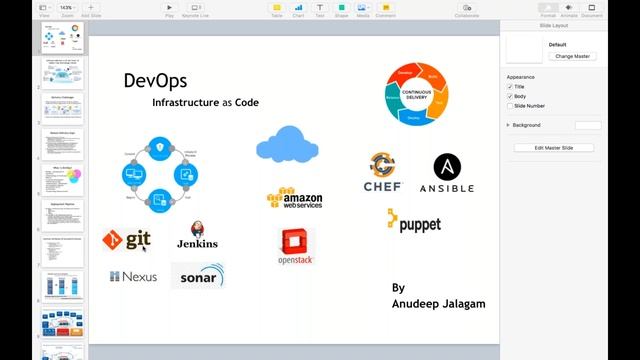Start Keynote Live from the toolbar
The image size is (640, 360).
196,8
